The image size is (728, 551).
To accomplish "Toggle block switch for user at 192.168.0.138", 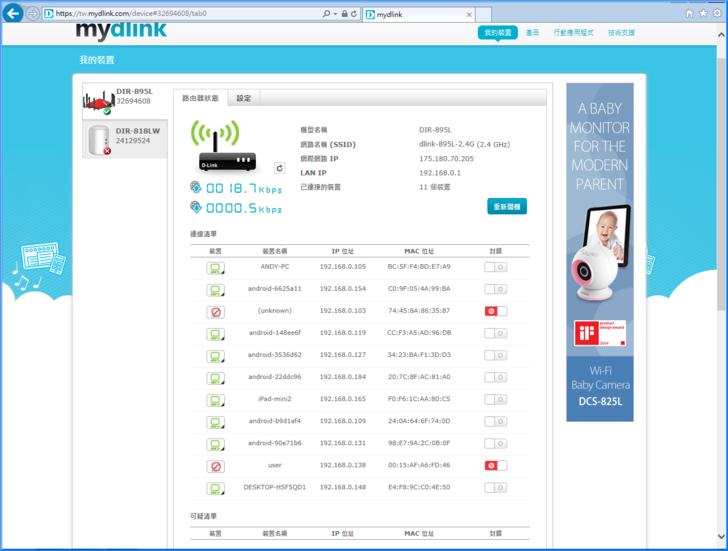I will tap(495, 466).
